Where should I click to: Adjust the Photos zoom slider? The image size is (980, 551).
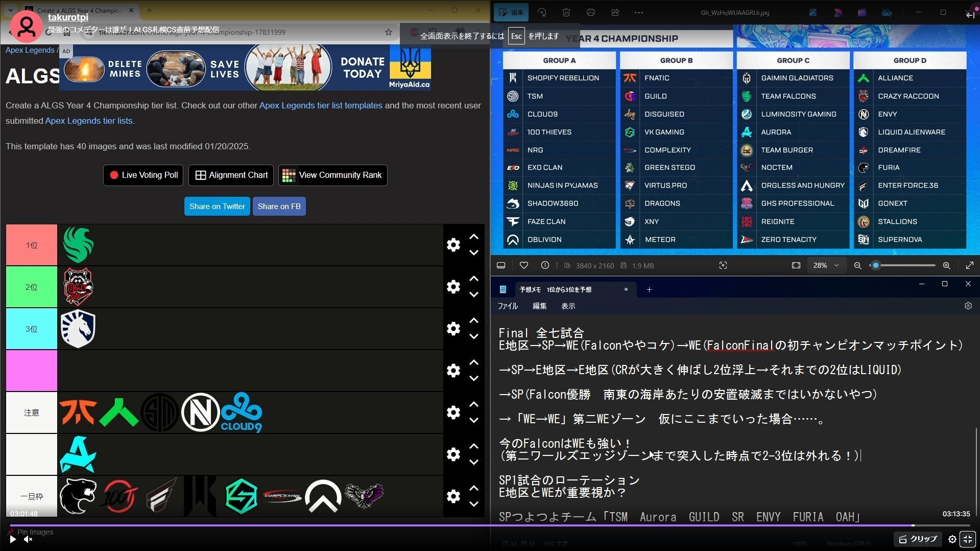[x=903, y=265]
